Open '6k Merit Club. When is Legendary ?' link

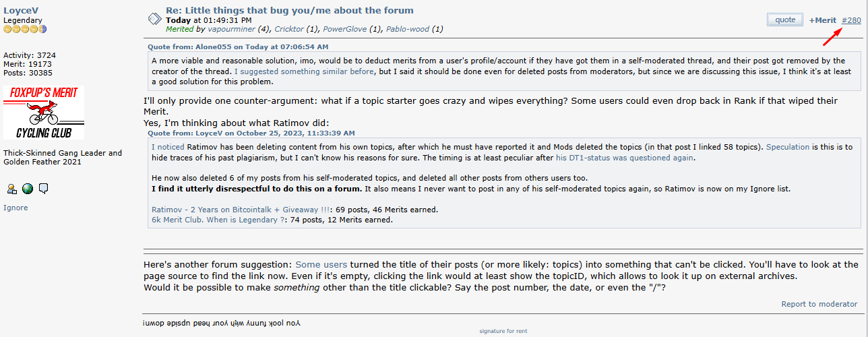(x=218, y=220)
